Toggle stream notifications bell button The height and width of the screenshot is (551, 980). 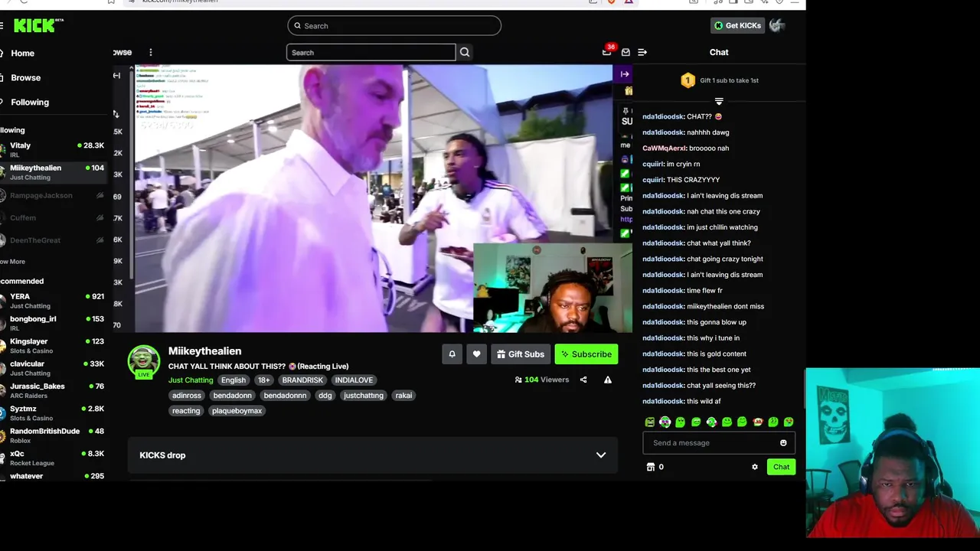(452, 354)
